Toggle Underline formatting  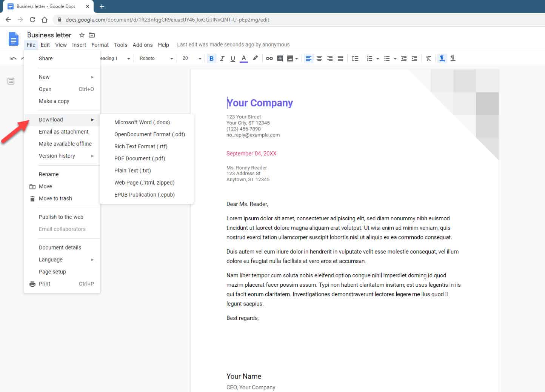point(233,58)
